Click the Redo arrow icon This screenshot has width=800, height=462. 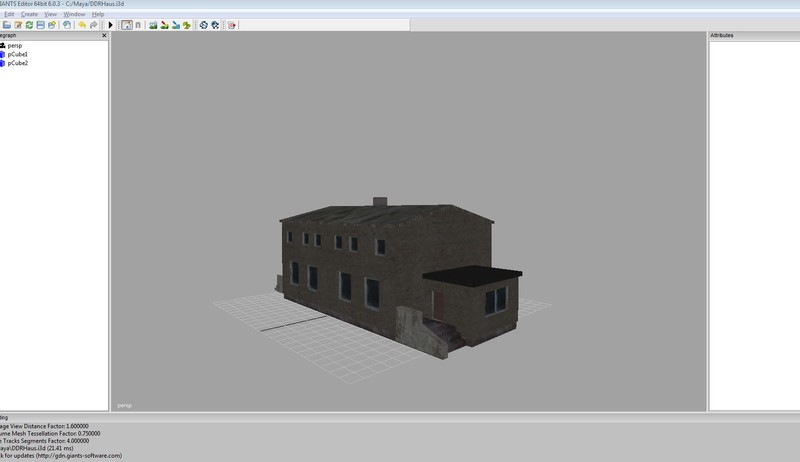[94, 25]
